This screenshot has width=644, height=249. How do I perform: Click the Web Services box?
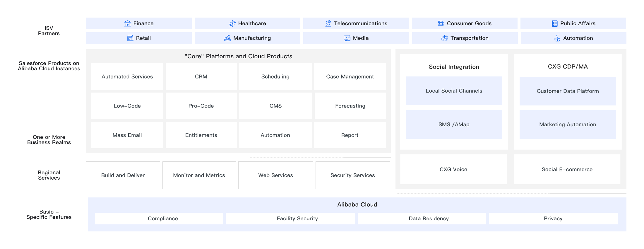click(x=275, y=175)
